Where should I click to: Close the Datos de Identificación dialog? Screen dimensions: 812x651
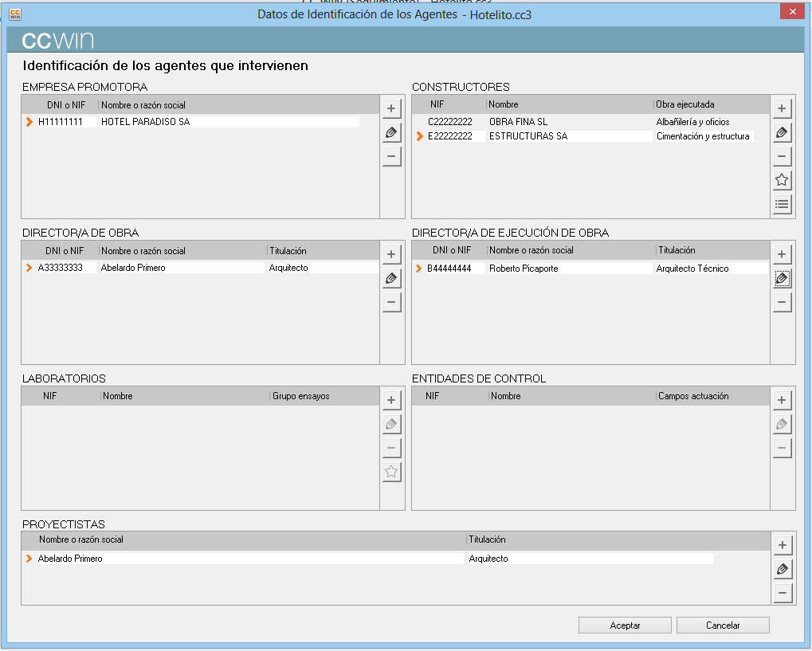[x=792, y=11]
